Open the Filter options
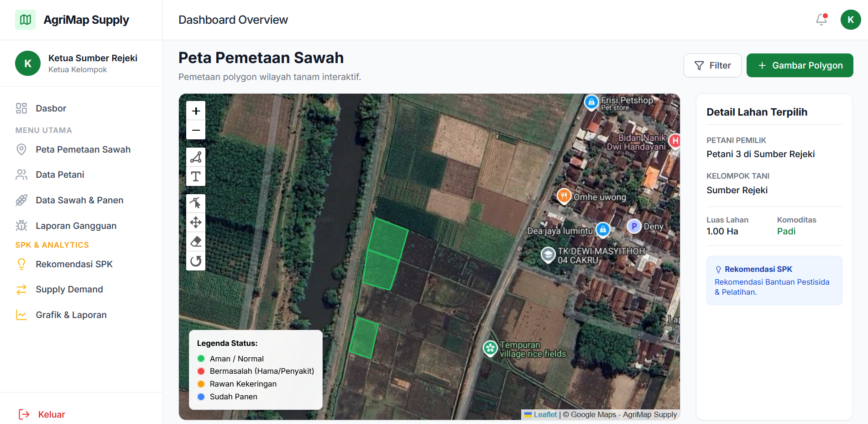The height and width of the screenshot is (424, 868). [x=712, y=65]
